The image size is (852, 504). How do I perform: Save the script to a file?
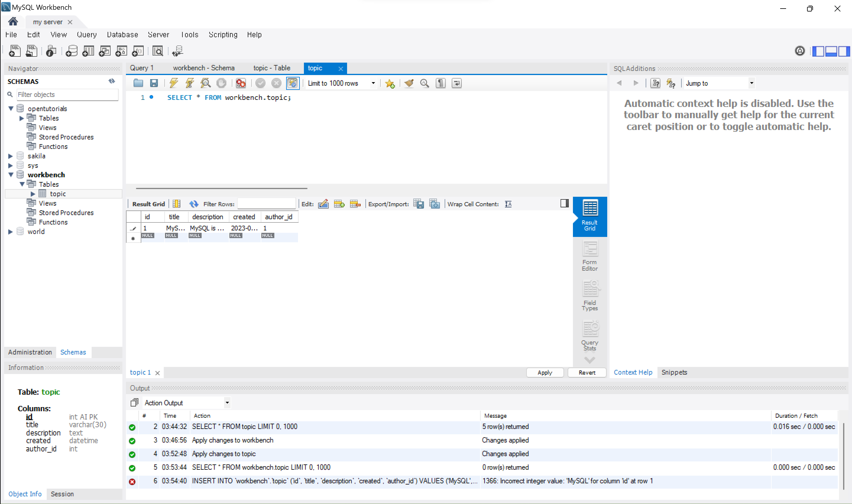click(x=154, y=83)
